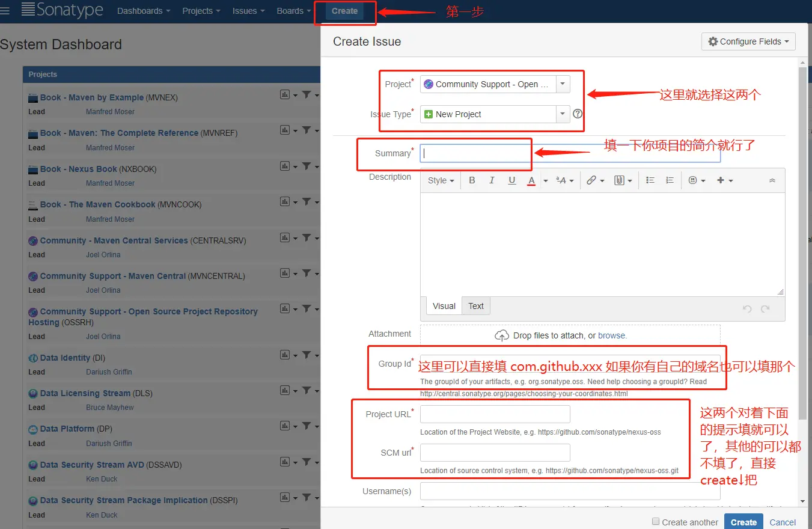This screenshot has width=812, height=529.
Task: Open the Issues menu
Action: pos(248,11)
